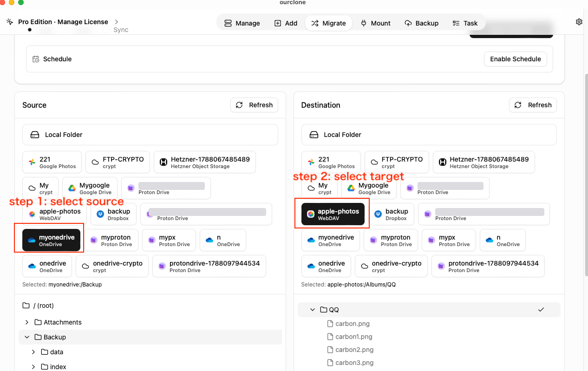Open the Task tab
The image size is (588, 371).
(x=465, y=23)
